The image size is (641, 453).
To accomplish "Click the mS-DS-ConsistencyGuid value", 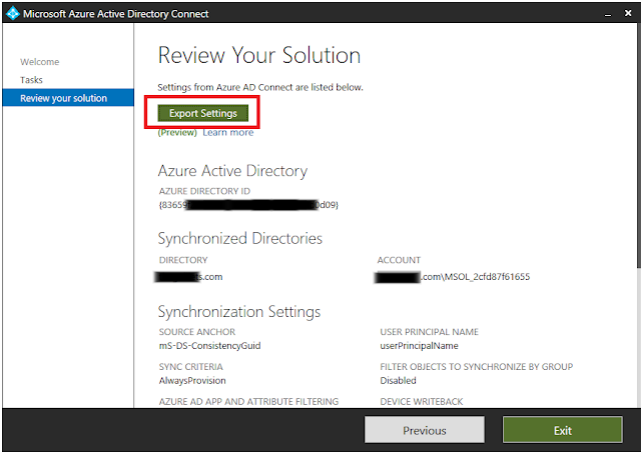I will pos(210,346).
